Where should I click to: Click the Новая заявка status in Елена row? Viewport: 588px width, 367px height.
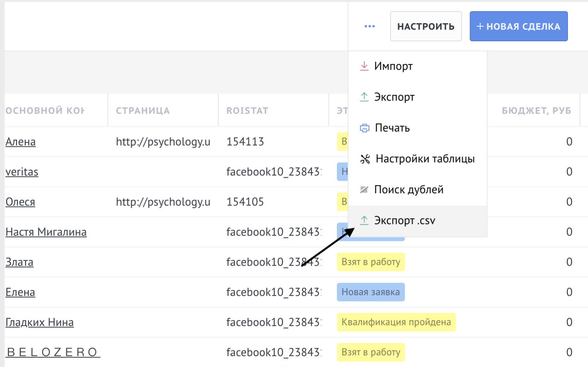(x=370, y=292)
